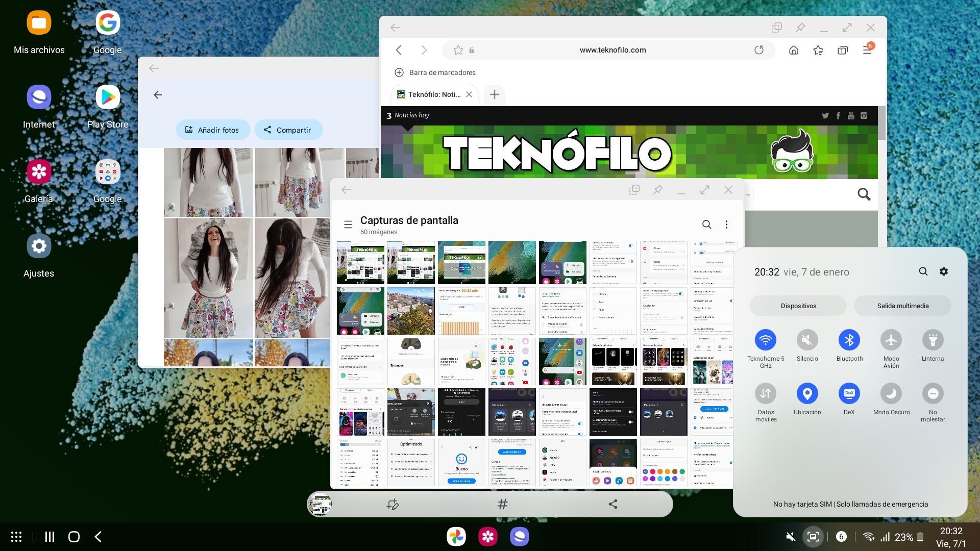This screenshot has width=980, height=551.
Task: Open laughing woman photo thumbnail
Action: [208, 278]
